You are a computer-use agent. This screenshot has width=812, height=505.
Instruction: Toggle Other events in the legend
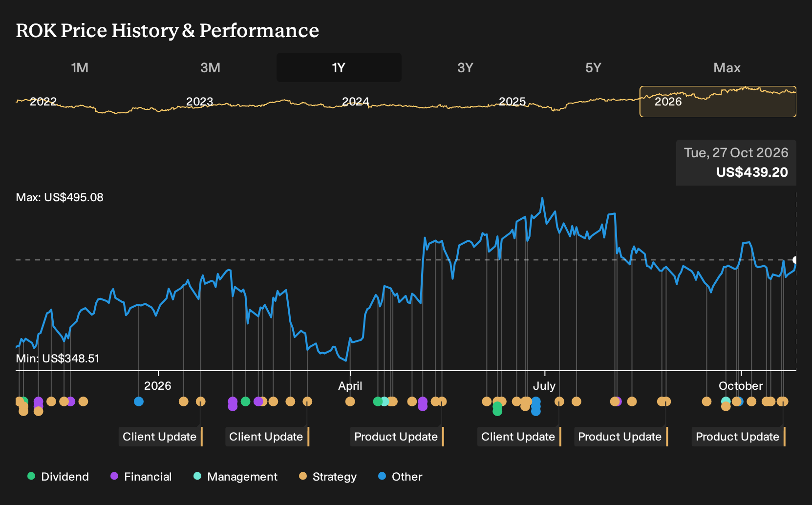[x=400, y=477]
